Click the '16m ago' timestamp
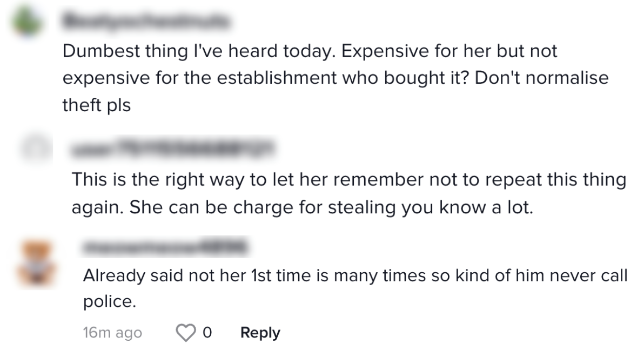Viewport: 644px width, 364px height. click(112, 333)
